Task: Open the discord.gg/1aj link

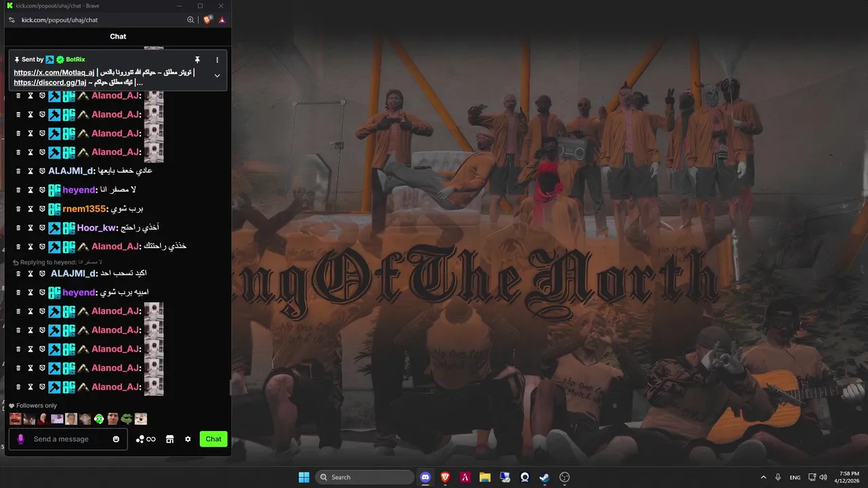Action: [x=50, y=83]
